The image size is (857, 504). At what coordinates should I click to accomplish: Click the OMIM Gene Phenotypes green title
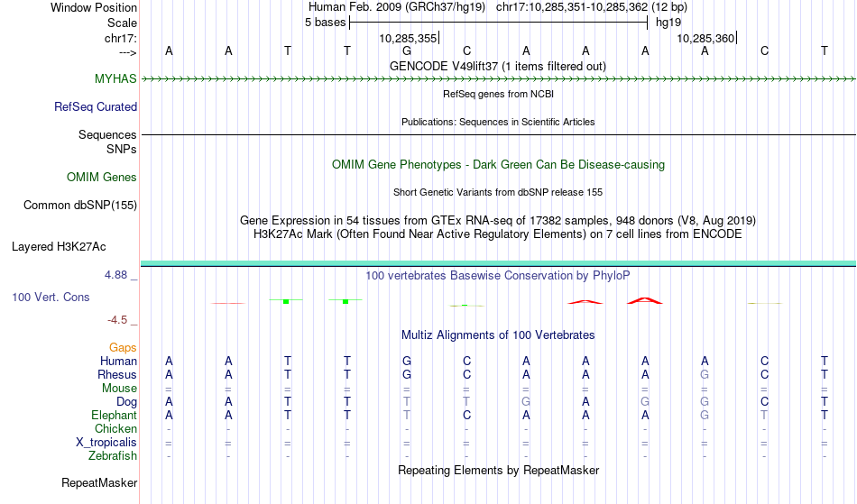pyautogui.click(x=498, y=164)
